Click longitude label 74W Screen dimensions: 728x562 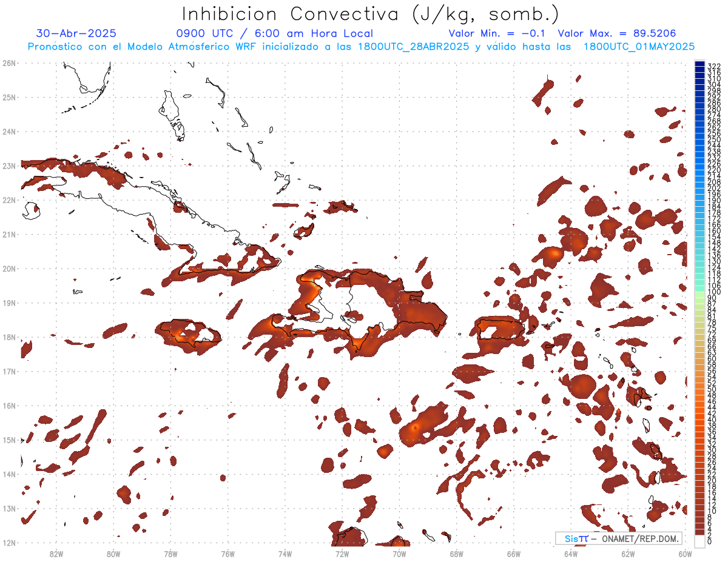285,554
